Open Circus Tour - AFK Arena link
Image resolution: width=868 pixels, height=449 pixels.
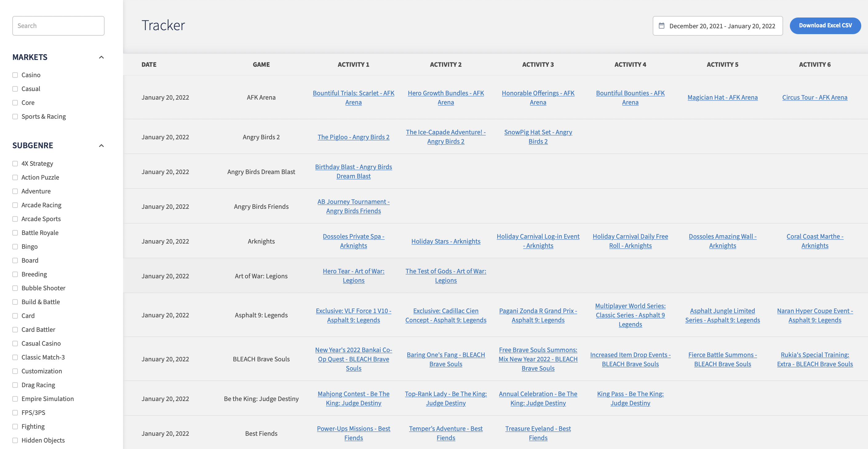pyautogui.click(x=814, y=97)
